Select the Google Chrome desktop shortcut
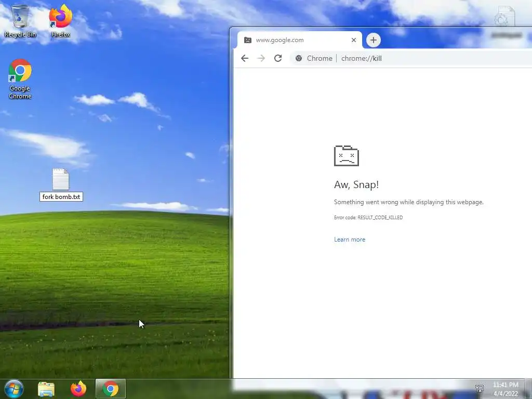Image resolution: width=532 pixels, height=399 pixels. [20, 79]
